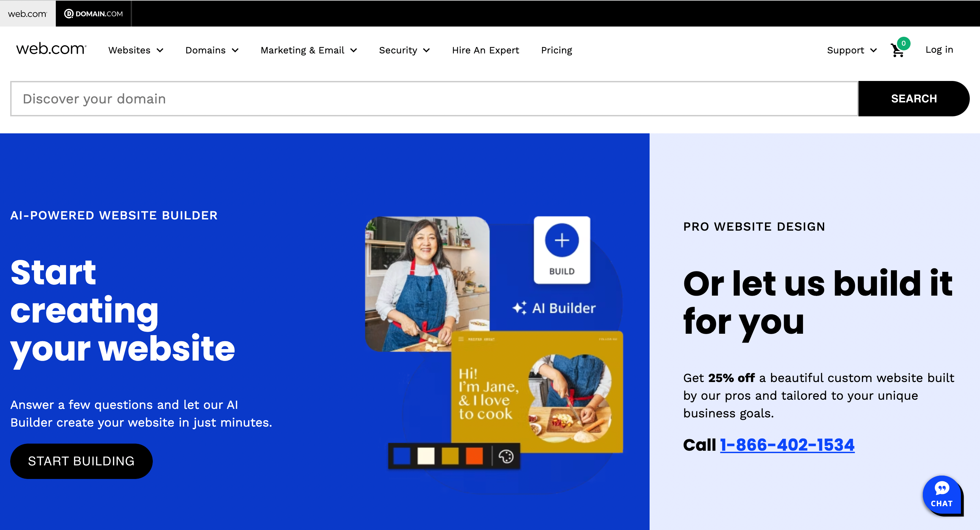Open the Support dropdown

[851, 50]
